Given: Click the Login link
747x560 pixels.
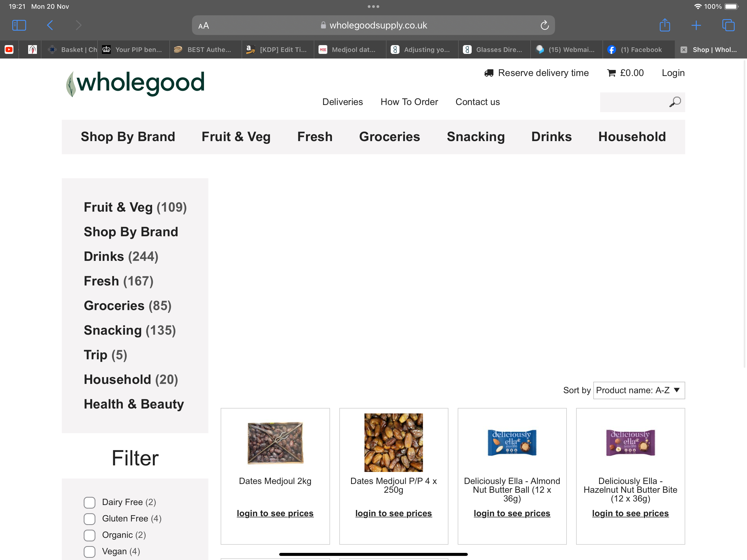Looking at the screenshot, I should pyautogui.click(x=673, y=73).
